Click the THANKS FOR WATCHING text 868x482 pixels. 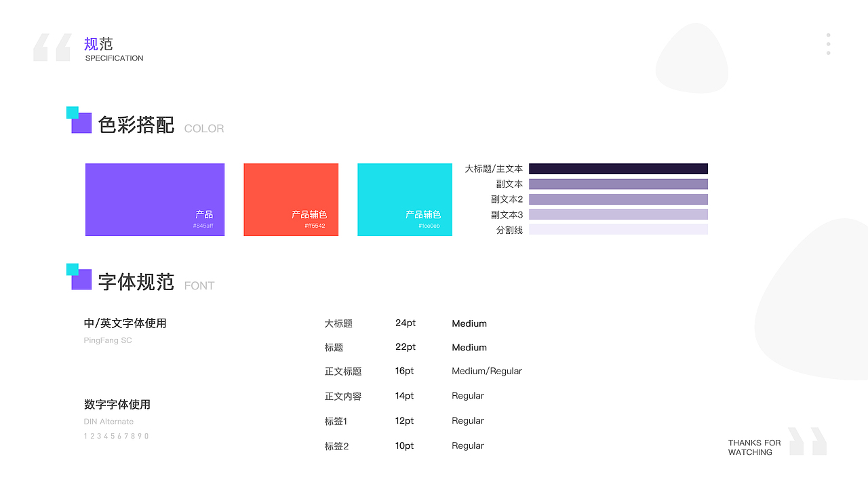[x=755, y=447]
